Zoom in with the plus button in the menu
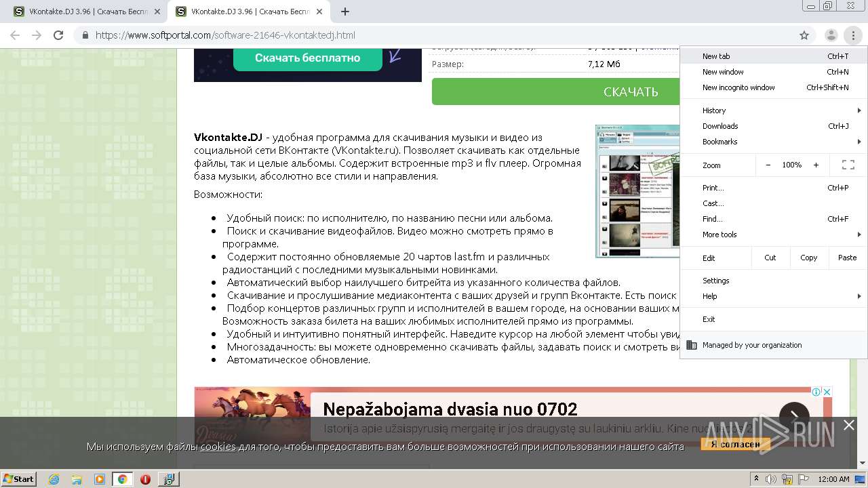Viewport: 868px width, 488px height. click(816, 165)
